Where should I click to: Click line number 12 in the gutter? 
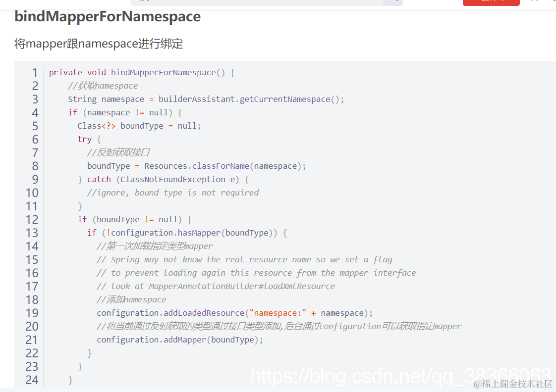[32, 220]
